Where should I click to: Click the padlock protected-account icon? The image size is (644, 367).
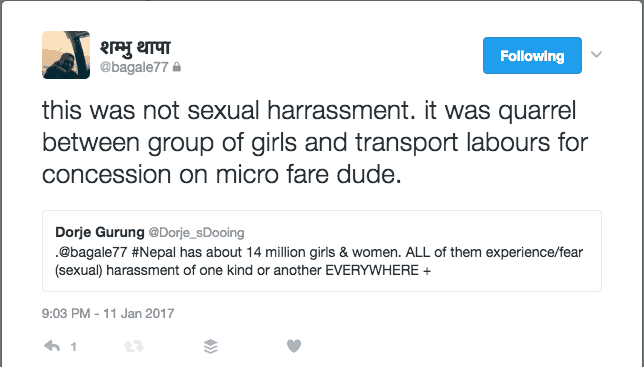tap(177, 67)
